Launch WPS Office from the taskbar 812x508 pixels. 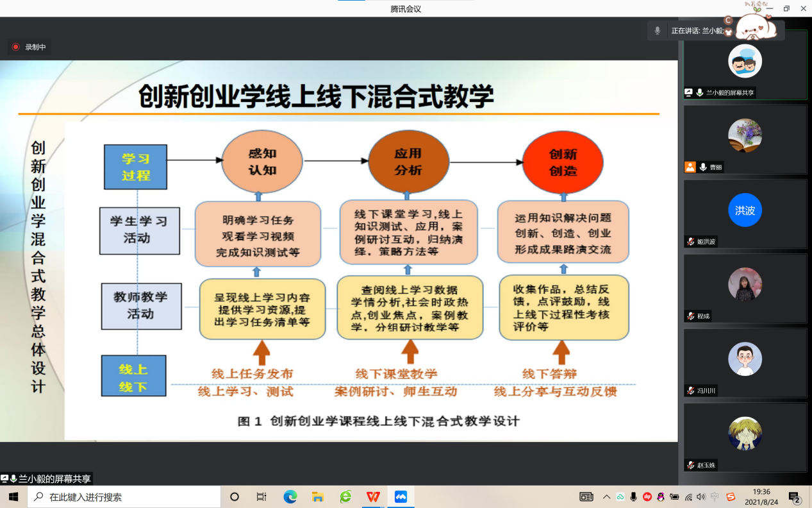(x=373, y=496)
